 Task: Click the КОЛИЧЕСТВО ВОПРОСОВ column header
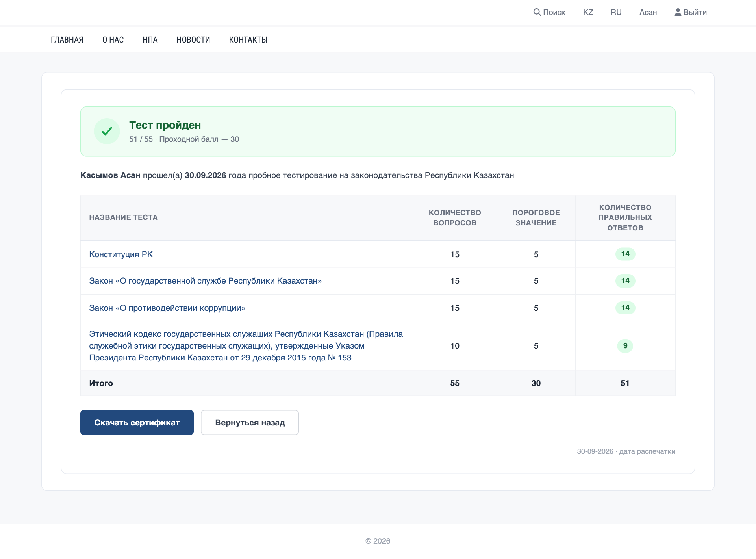(x=455, y=217)
